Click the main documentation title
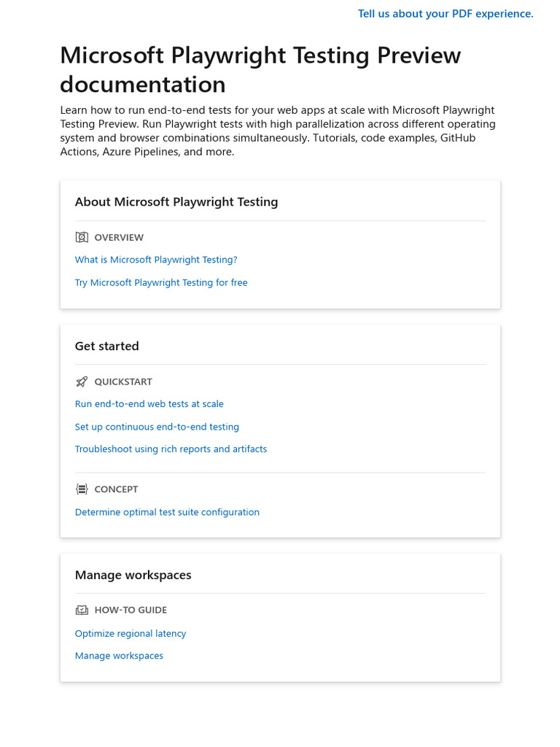This screenshot has height=747, width=560. [260, 69]
